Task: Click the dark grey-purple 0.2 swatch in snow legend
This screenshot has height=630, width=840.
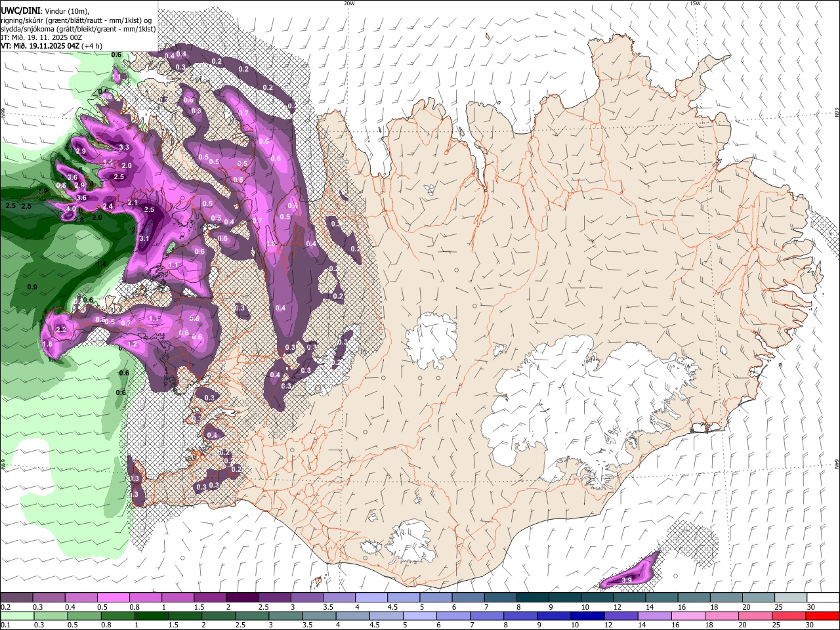Action: pos(16,598)
